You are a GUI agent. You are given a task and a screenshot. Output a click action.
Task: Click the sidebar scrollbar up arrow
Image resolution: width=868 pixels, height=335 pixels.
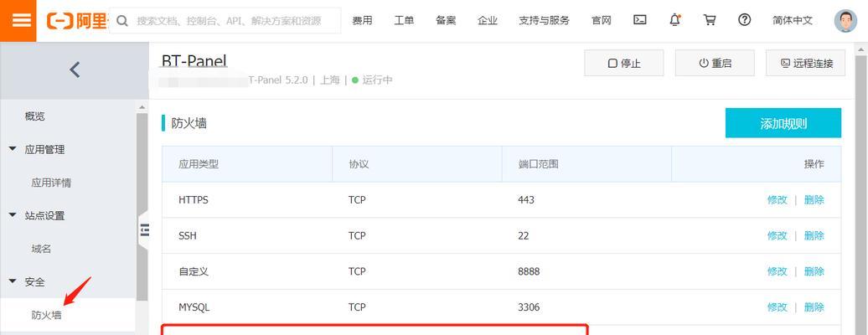[142, 107]
